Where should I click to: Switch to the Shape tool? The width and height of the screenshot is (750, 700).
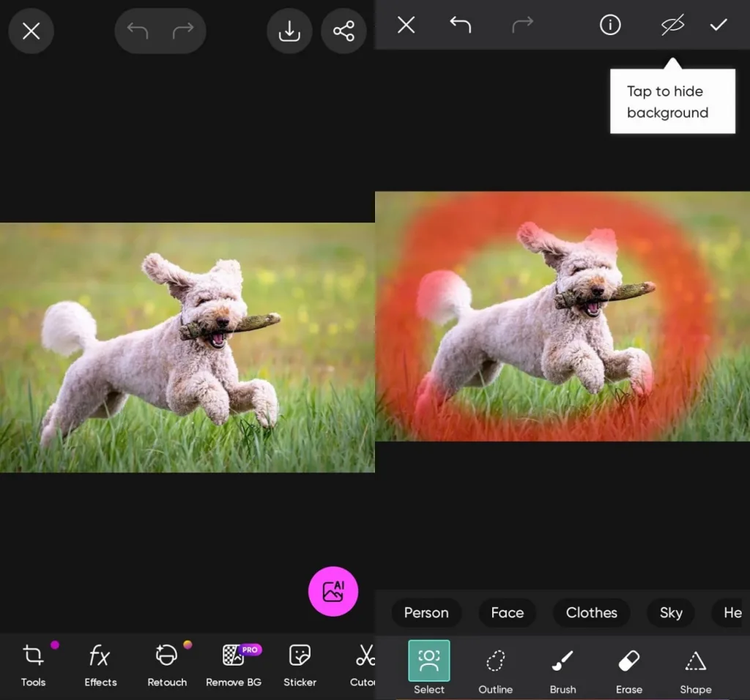pyautogui.click(x=696, y=671)
